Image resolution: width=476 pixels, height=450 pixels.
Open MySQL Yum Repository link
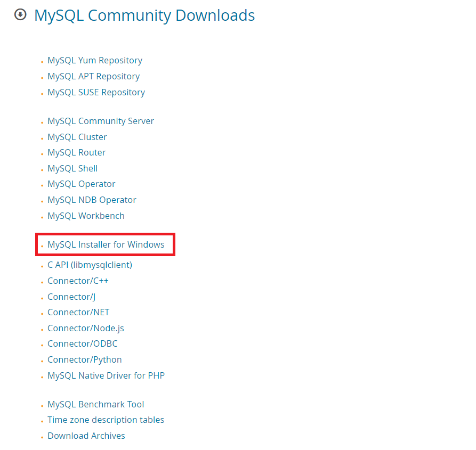(95, 61)
